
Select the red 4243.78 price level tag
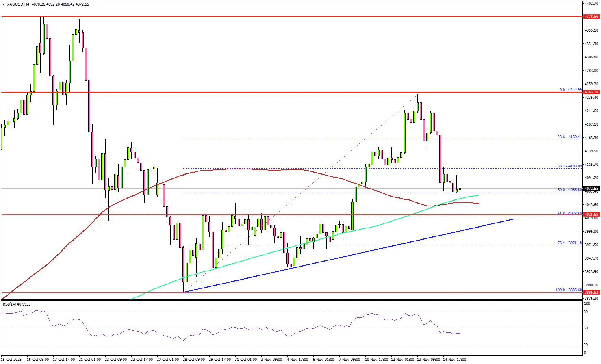point(591,92)
